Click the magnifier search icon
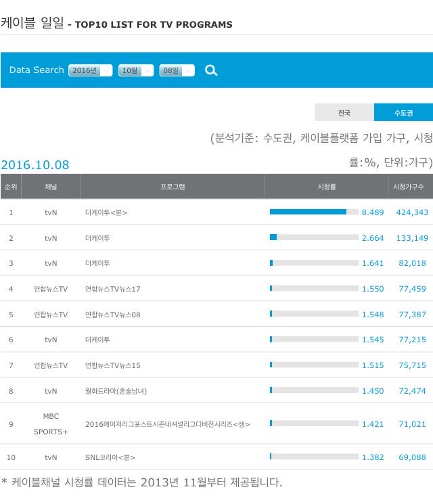 (x=211, y=70)
